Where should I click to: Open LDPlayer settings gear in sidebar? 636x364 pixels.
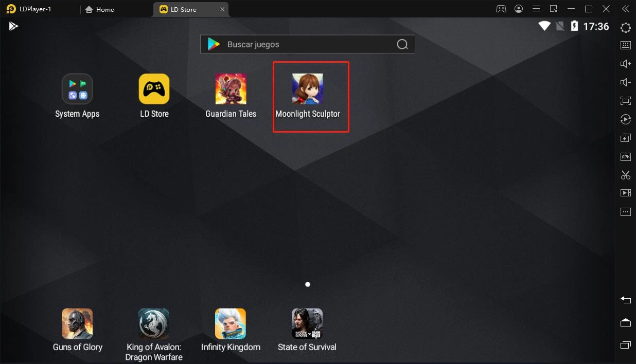pos(626,28)
